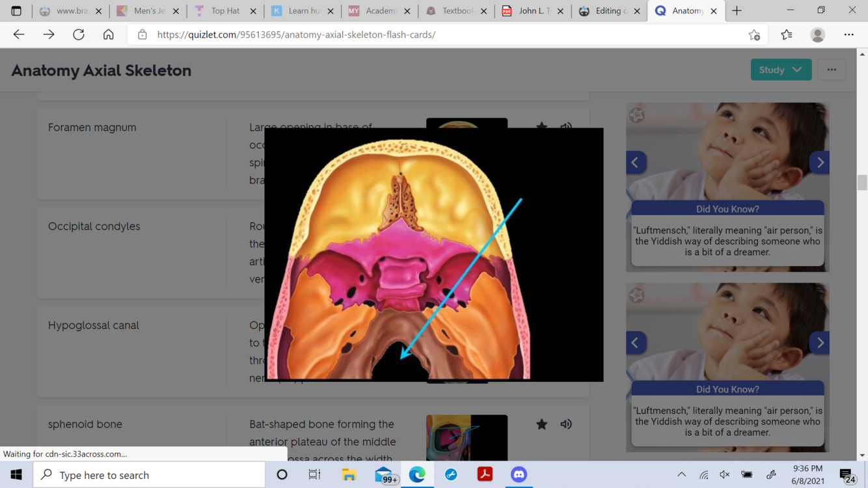Image resolution: width=868 pixels, height=488 pixels.
Task: Open Discord from the taskbar
Action: click(519, 475)
